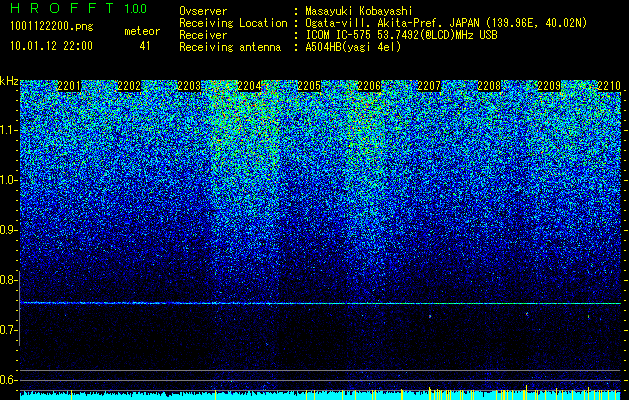The width and height of the screenshot is (629, 400).
Task: Click the 0.8 frequency axis label
Action: coord(8,280)
